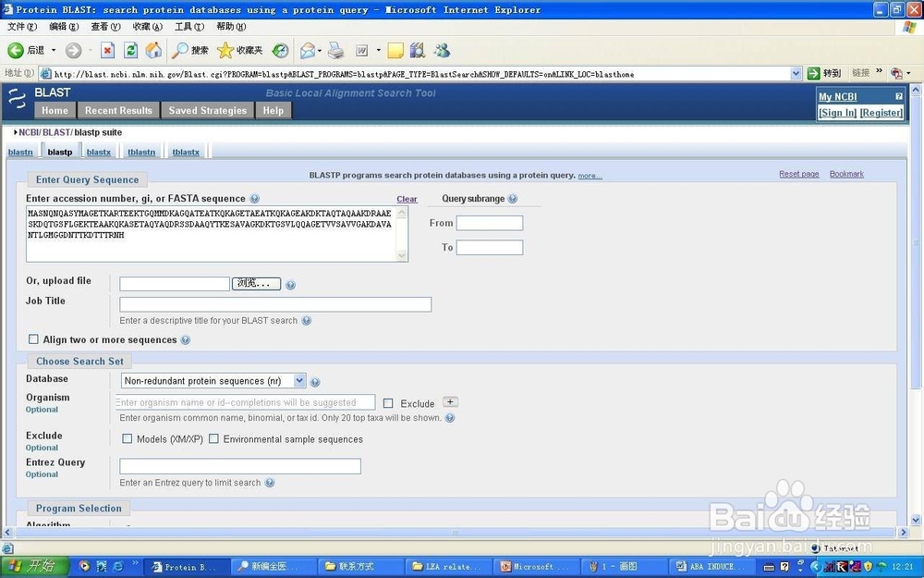Click the Edit with Word icon
The height and width of the screenshot is (578, 924).
pos(362,51)
